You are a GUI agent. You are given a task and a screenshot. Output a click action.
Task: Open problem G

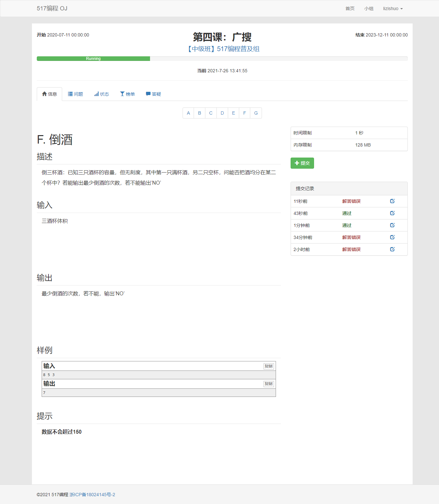coord(256,113)
